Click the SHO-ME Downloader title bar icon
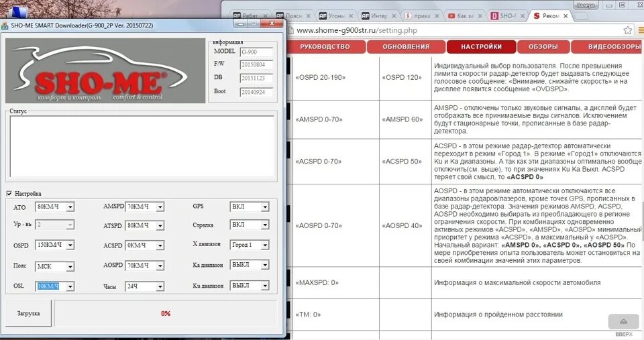The height and width of the screenshot is (340, 644). coord(5,25)
